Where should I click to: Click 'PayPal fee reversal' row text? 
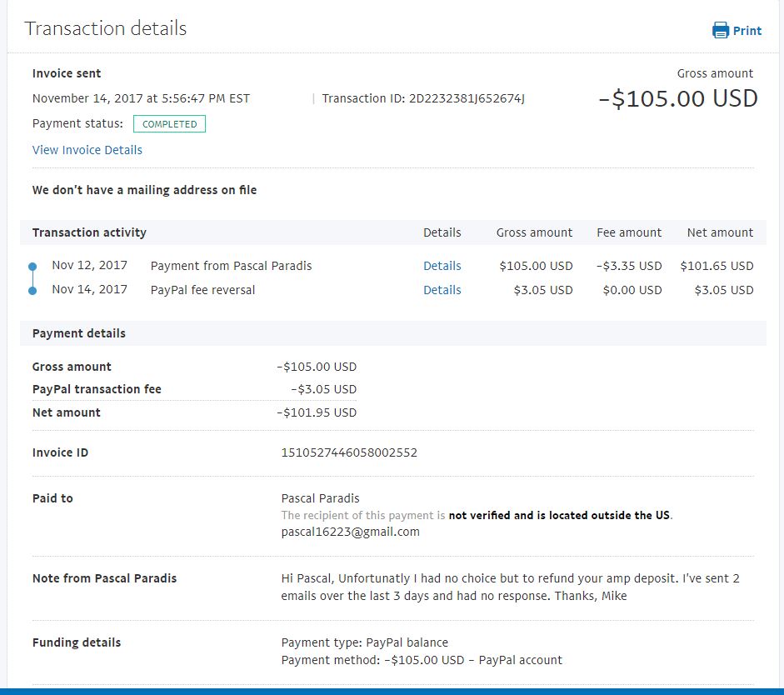point(202,290)
